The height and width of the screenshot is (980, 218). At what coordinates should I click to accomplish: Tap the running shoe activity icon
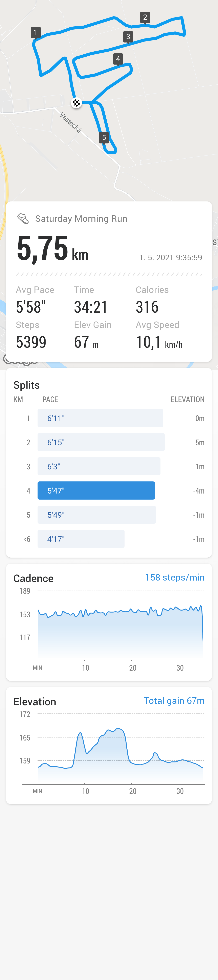coord(23,218)
